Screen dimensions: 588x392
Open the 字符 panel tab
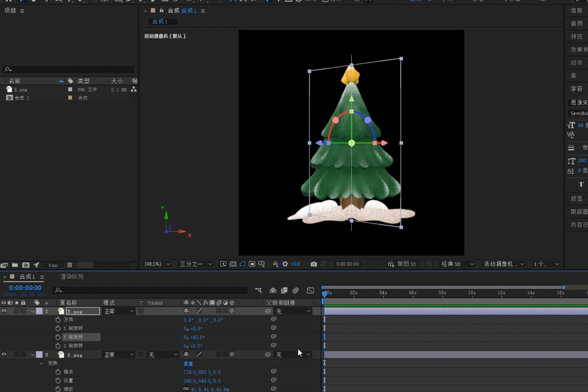[x=576, y=89]
